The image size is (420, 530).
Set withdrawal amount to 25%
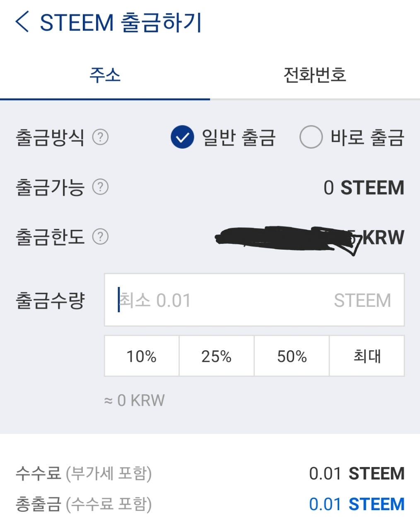click(216, 356)
